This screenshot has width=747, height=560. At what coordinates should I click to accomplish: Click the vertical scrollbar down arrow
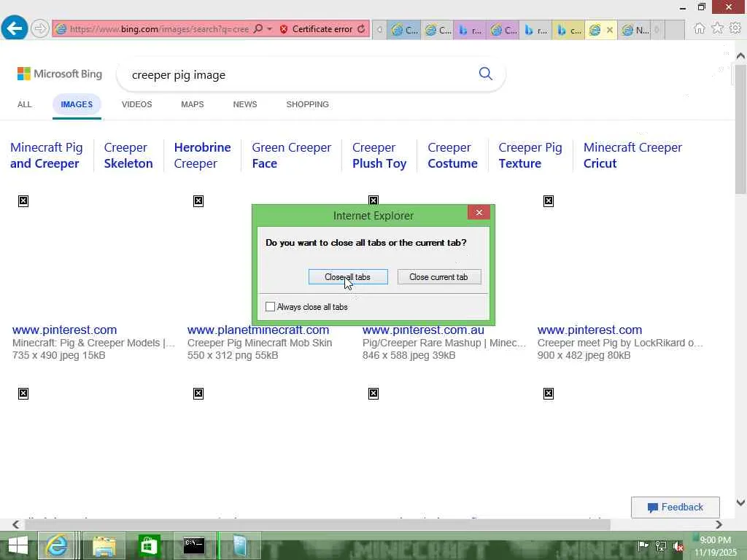740,502
